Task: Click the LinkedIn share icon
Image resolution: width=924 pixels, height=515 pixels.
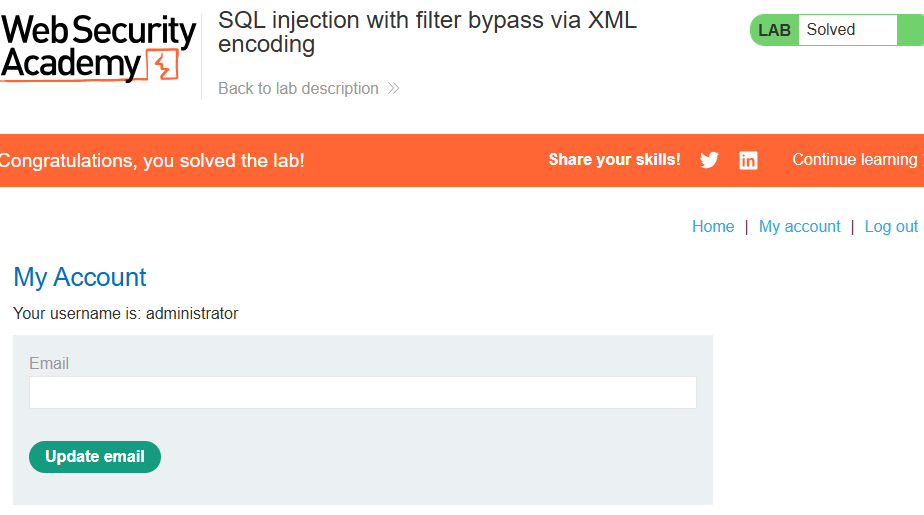Action: click(748, 160)
